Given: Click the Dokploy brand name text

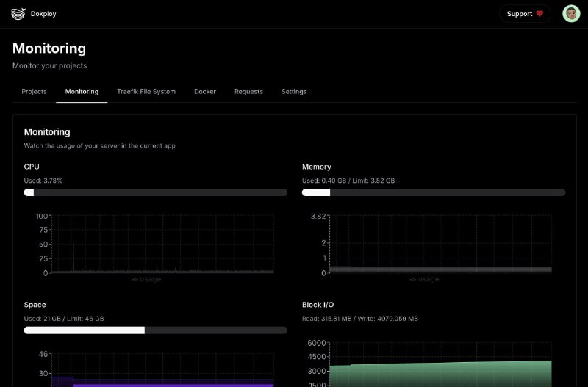Looking at the screenshot, I should (x=44, y=13).
